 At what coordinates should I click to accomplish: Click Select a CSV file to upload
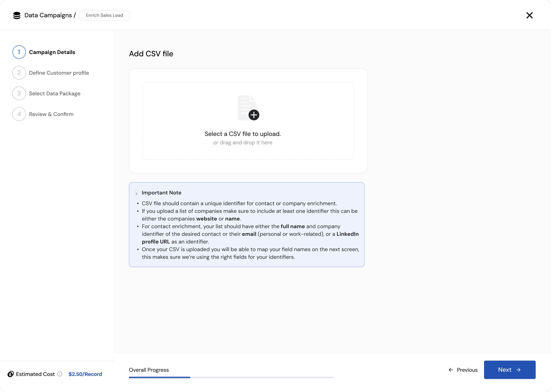[243, 134]
